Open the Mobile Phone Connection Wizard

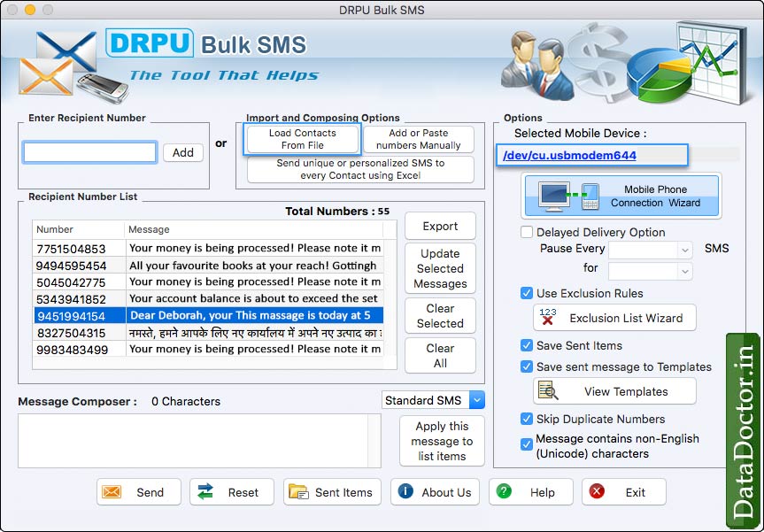pos(621,196)
